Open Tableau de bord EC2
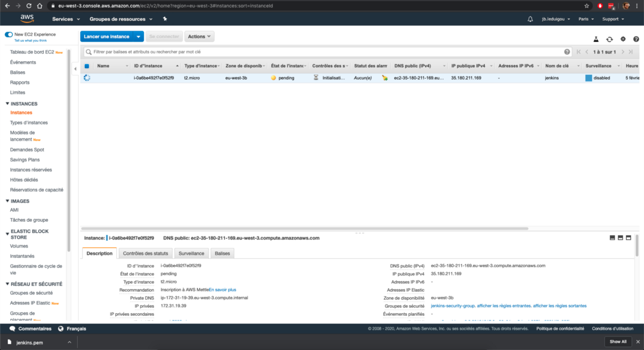 tap(32, 52)
